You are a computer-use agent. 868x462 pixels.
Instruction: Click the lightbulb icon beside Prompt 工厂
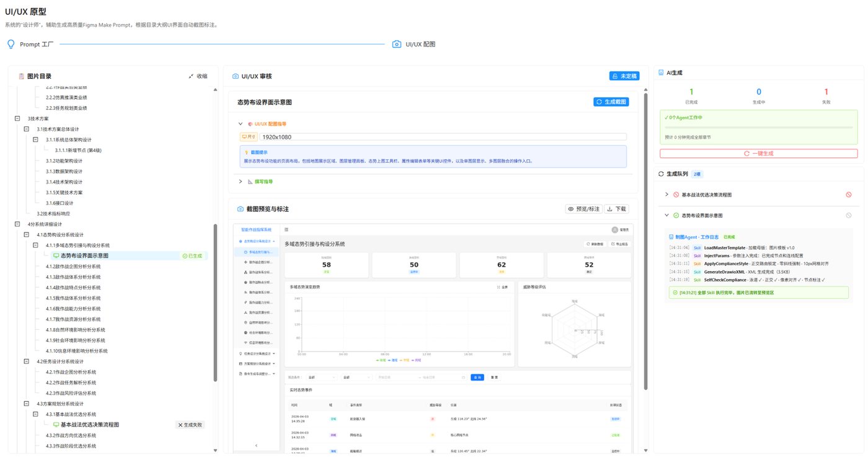(x=11, y=44)
